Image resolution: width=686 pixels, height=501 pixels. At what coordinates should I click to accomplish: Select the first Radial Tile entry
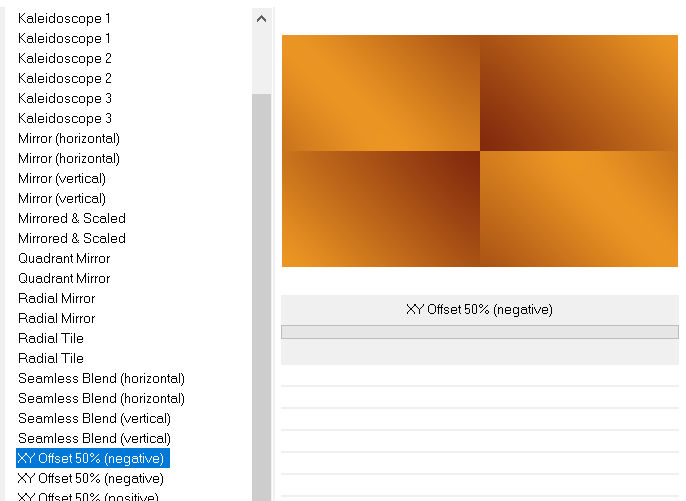pyautogui.click(x=50, y=338)
